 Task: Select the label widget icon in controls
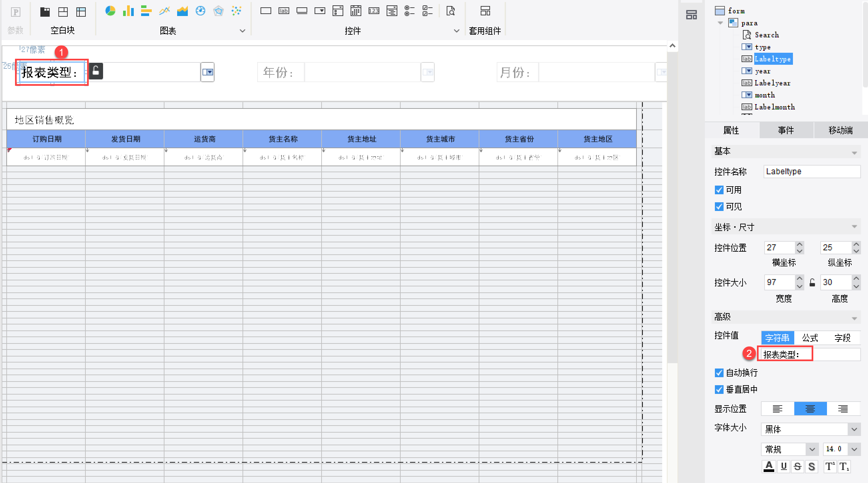click(284, 11)
